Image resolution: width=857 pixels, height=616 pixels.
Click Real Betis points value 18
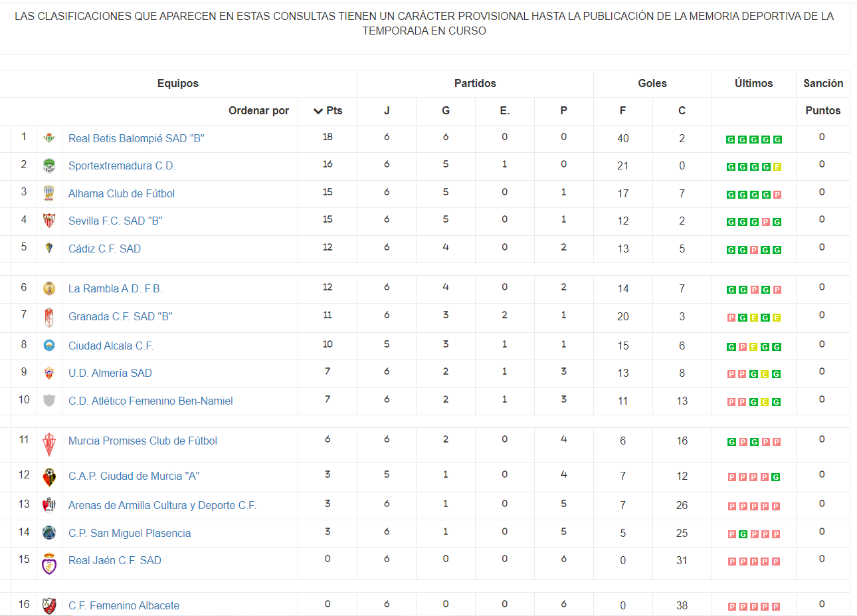(x=328, y=137)
